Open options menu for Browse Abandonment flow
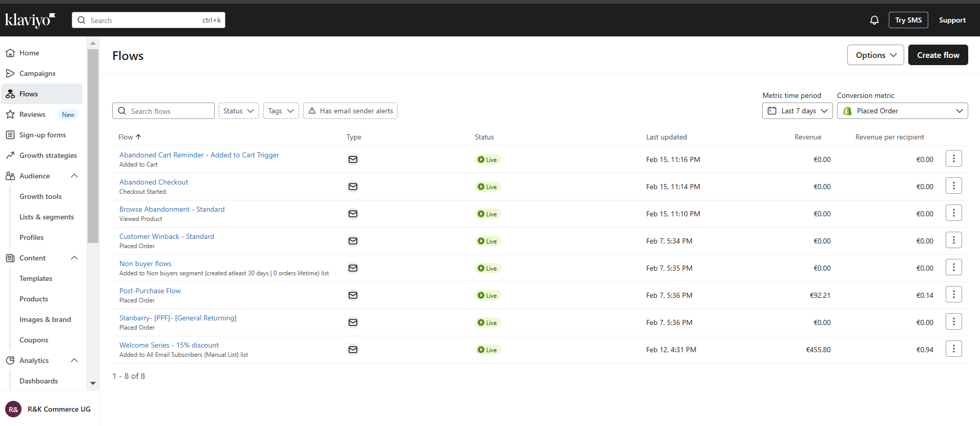This screenshot has height=426, width=980. (954, 213)
